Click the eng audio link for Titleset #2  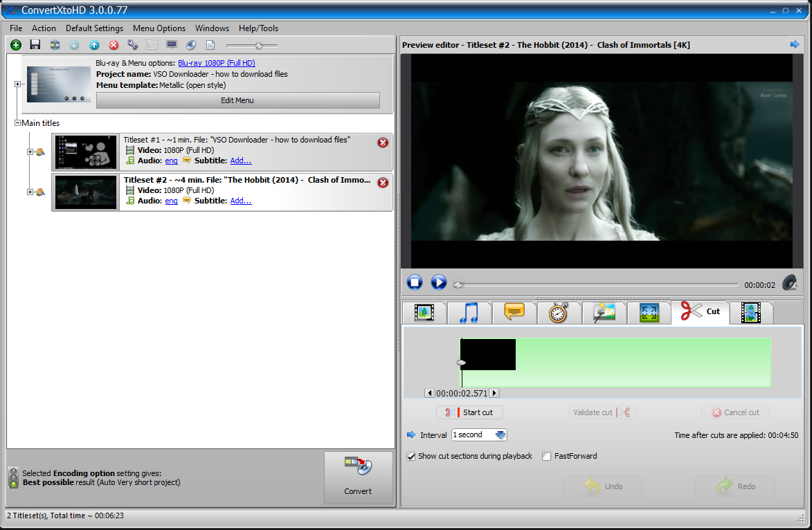click(172, 201)
